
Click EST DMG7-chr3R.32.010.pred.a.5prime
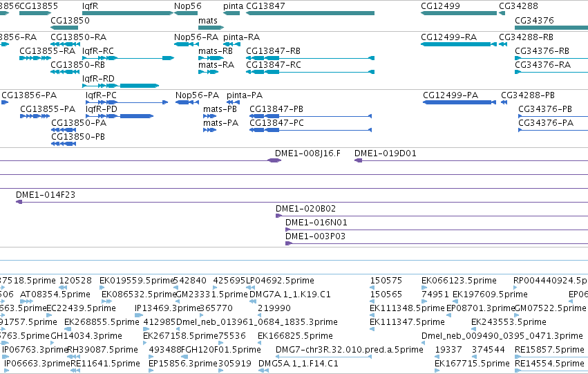click(350, 350)
